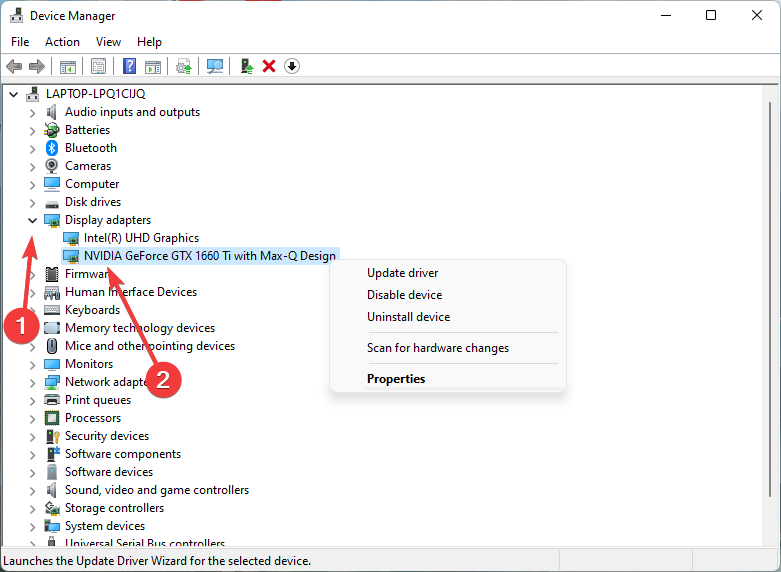Click the Device Manager title bar app icon
The width and height of the screenshot is (781, 572).
pos(16,15)
